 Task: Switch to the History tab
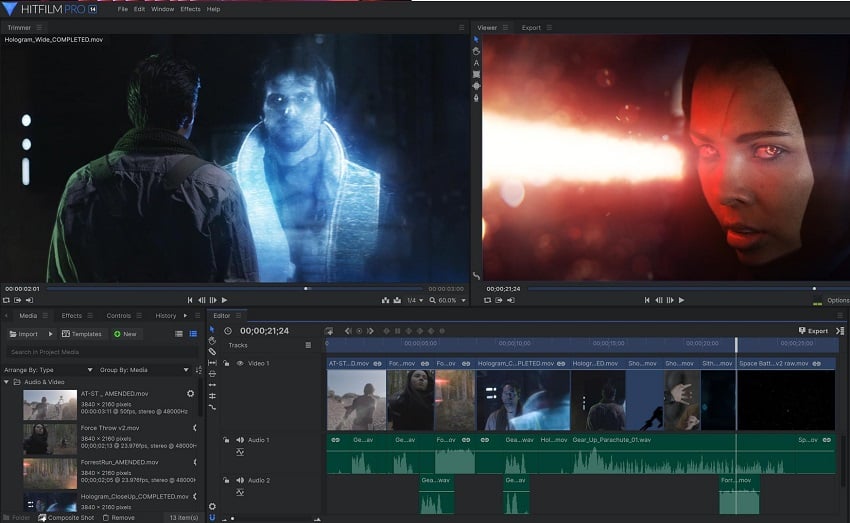(x=165, y=315)
